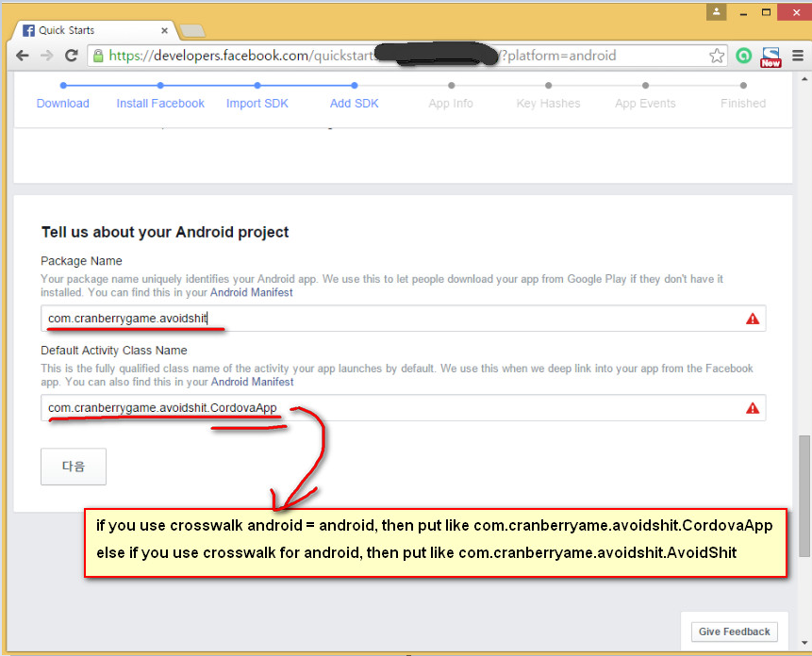Open the green circular extension icon
This screenshot has height=656, width=812.
[744, 56]
